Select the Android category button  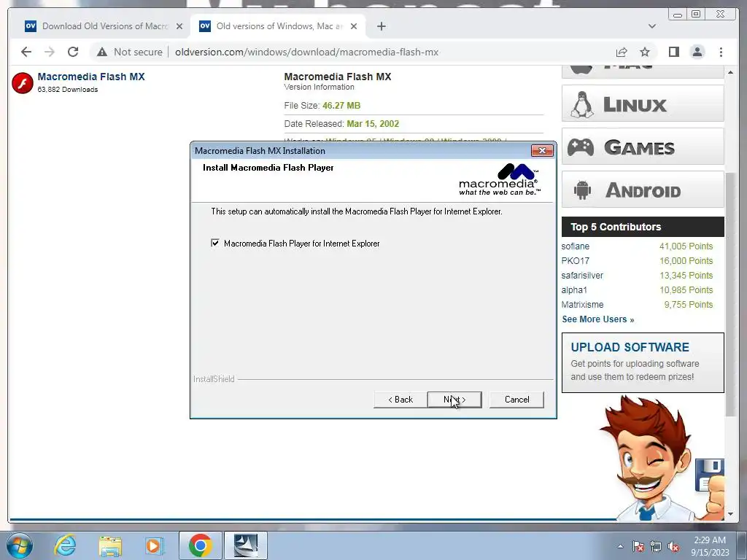643,190
